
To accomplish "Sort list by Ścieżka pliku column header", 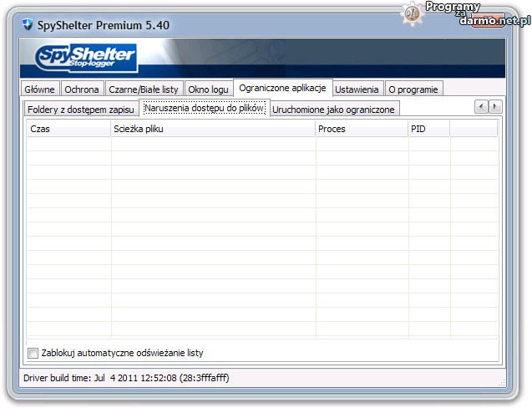I will (212, 129).
